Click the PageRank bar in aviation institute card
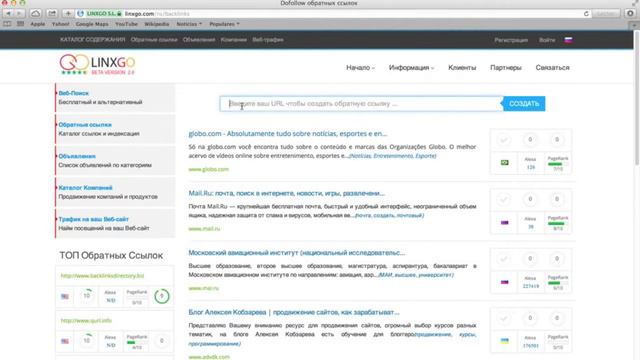 [558, 282]
